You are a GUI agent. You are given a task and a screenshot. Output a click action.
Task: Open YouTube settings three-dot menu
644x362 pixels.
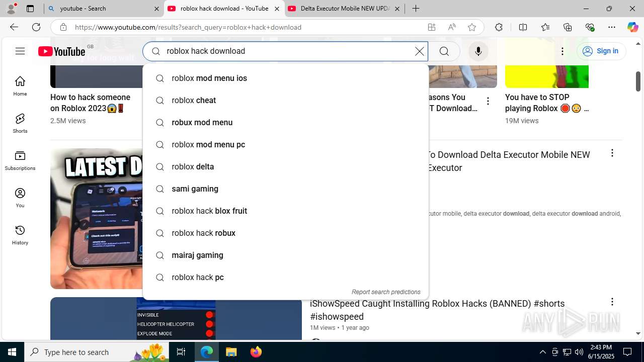[x=562, y=51]
